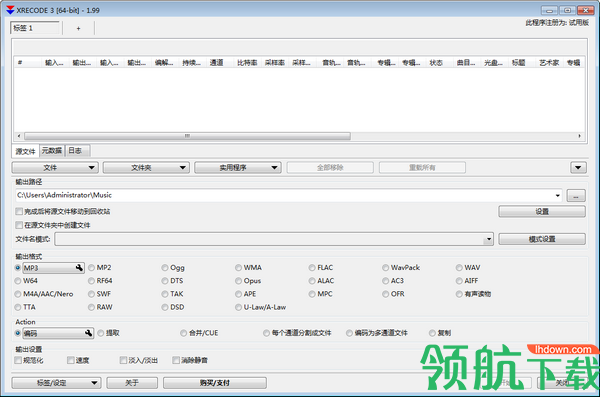This screenshot has width=600, height=397.
Task: Open the 标签/设定 dropdown
Action: tap(56, 383)
